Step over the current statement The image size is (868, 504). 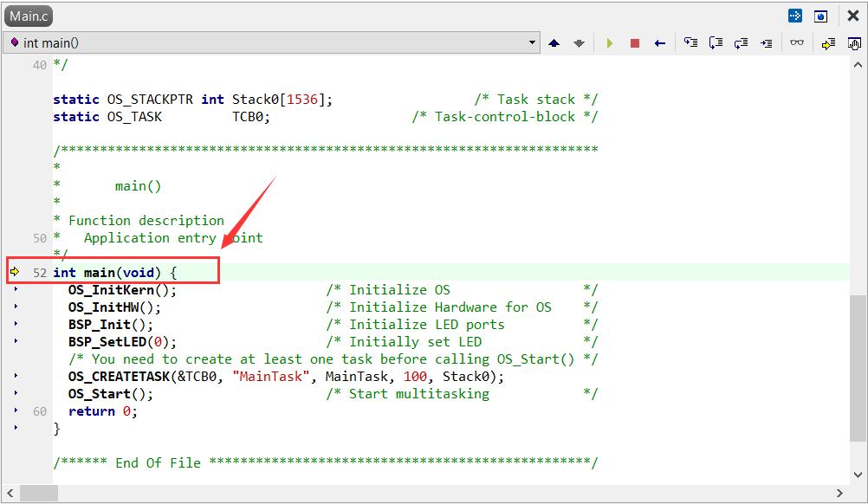point(716,42)
